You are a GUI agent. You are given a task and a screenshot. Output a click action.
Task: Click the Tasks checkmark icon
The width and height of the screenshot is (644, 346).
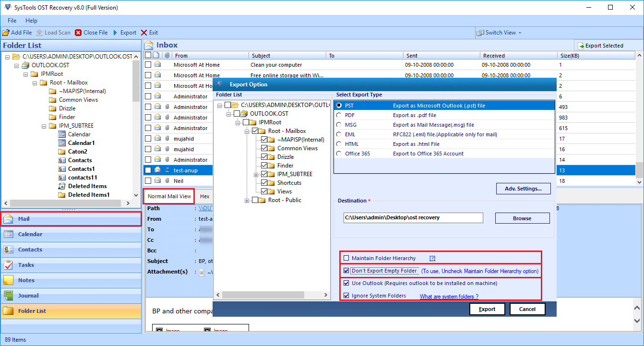tap(8, 265)
